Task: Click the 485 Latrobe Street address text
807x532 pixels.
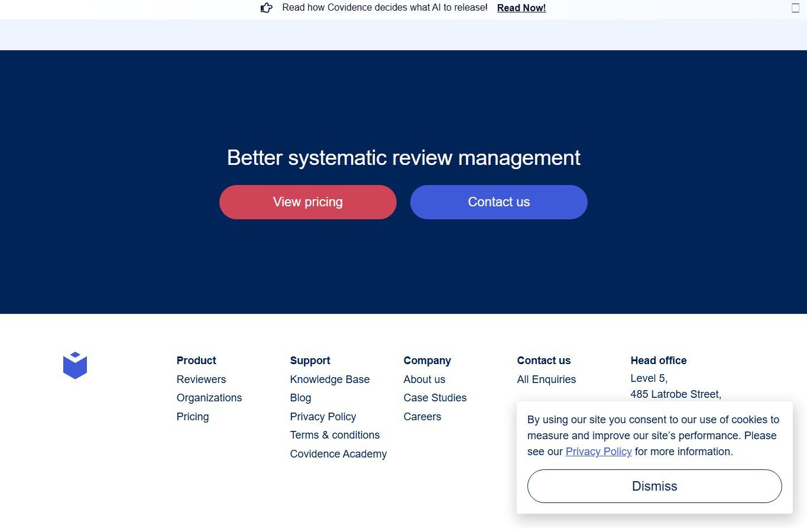Action: [x=676, y=394]
